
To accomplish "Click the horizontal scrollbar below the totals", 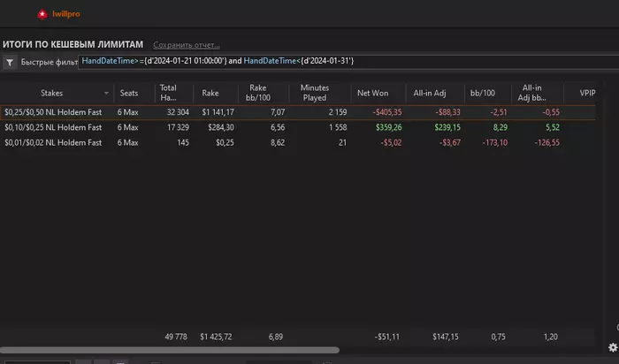I will click(168, 351).
